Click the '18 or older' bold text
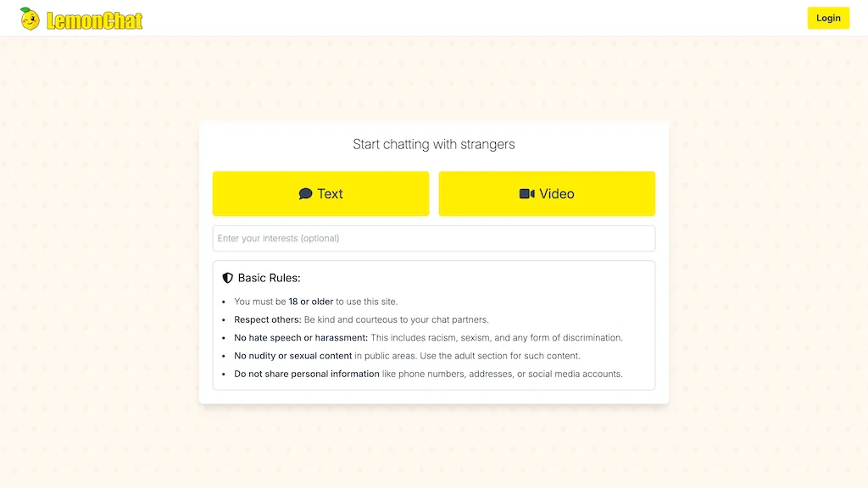 point(310,302)
